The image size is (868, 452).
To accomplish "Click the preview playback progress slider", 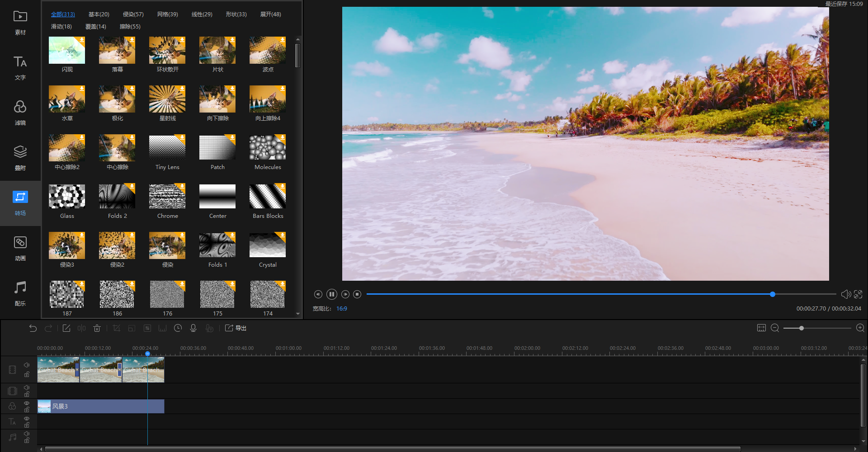I will pos(601,294).
